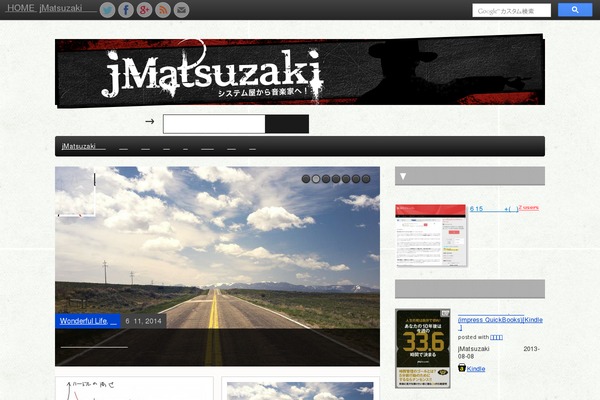Click the blue search magnifier button
Screen dimensions: 600x400
point(575,10)
